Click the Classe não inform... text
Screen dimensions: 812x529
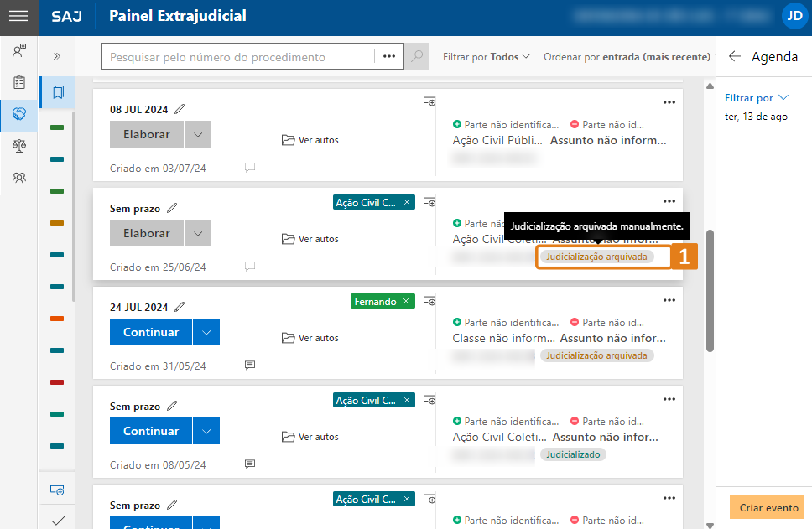(503, 338)
